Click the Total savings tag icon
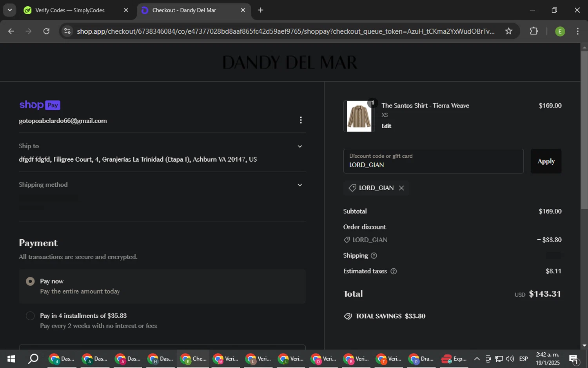588x368 pixels. (x=348, y=316)
